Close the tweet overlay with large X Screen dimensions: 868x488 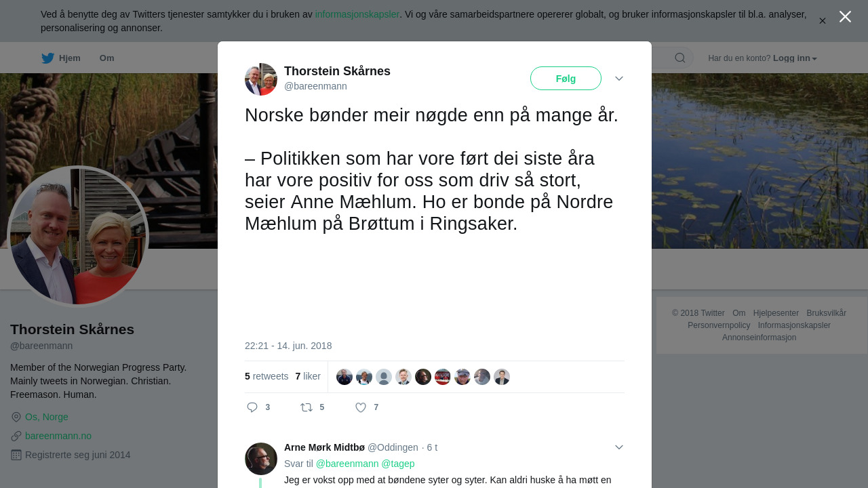(845, 16)
